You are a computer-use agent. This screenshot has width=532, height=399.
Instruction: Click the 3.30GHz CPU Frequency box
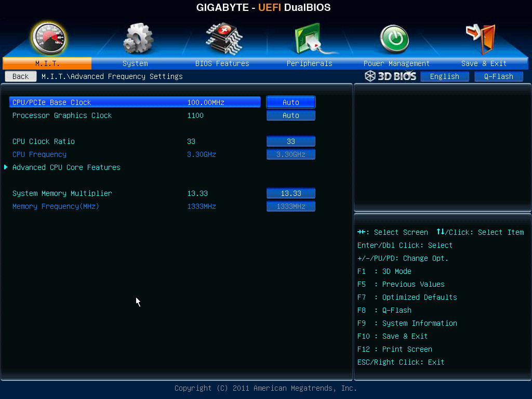pos(291,154)
